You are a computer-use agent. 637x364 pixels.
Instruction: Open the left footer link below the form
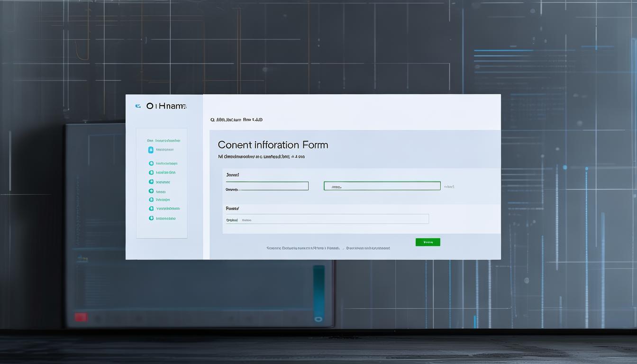pos(303,248)
